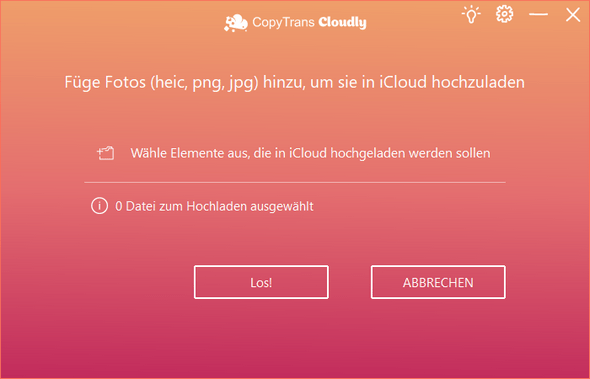Start the upload with the Los! button
590x379 pixels.
click(261, 282)
